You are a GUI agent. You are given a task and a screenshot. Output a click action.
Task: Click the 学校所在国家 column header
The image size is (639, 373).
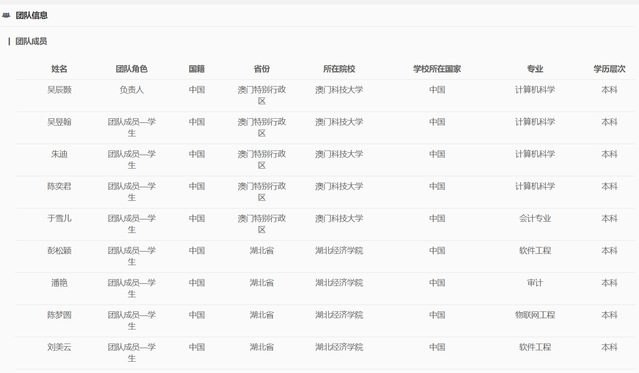437,69
